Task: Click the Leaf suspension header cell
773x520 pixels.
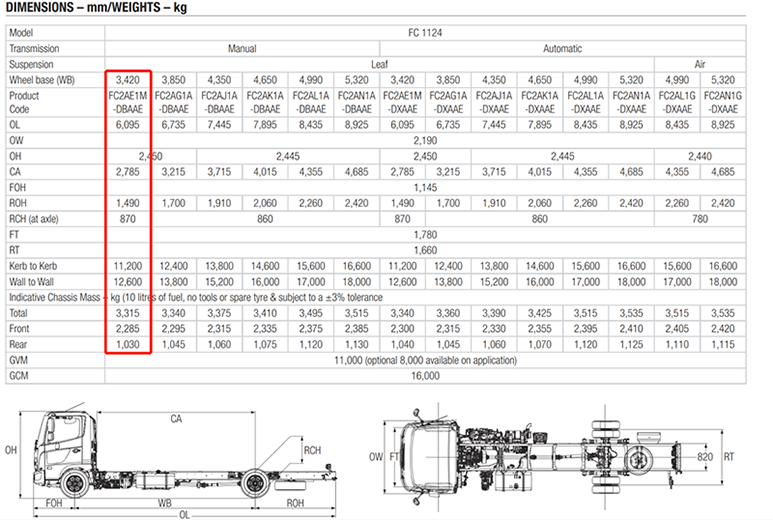Action: 379,63
